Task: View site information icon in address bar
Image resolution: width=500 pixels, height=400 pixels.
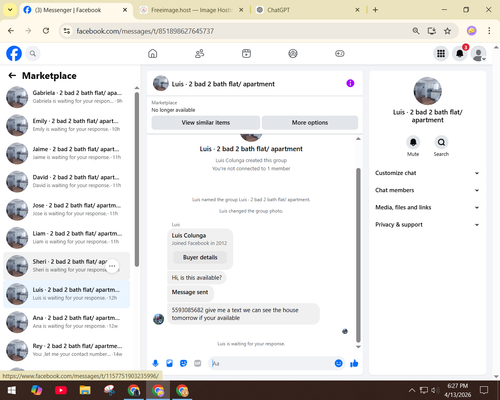Action: [x=67, y=31]
